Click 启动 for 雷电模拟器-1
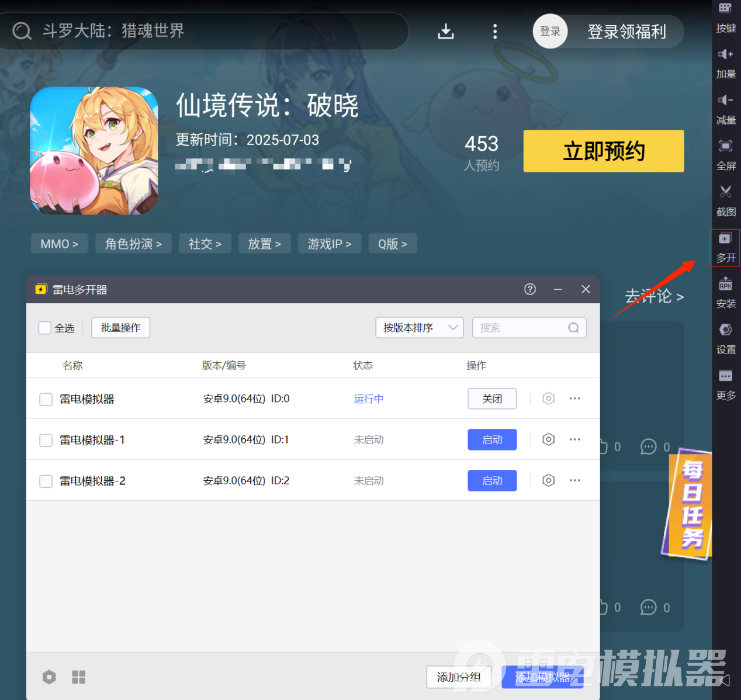 click(492, 439)
